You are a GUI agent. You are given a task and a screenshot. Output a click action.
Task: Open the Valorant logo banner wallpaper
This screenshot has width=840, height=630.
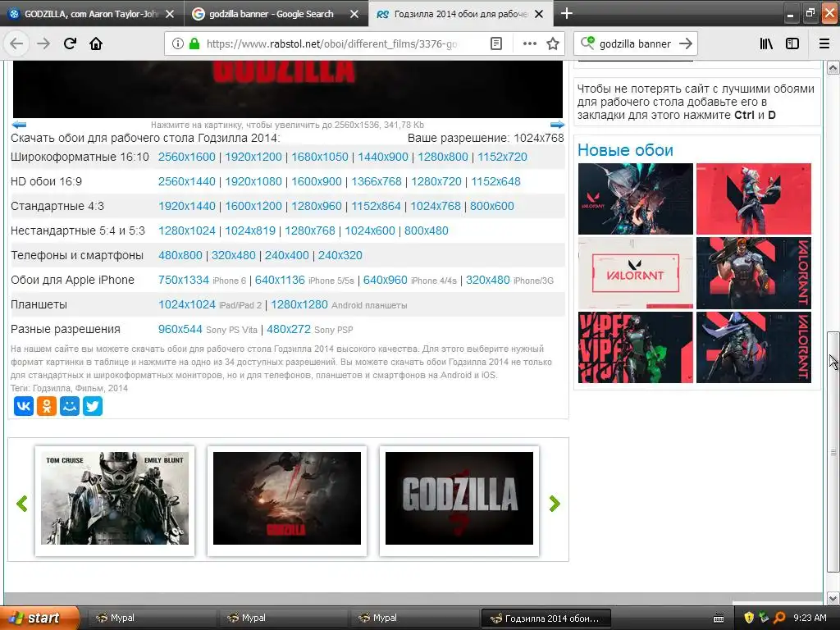[636, 273]
